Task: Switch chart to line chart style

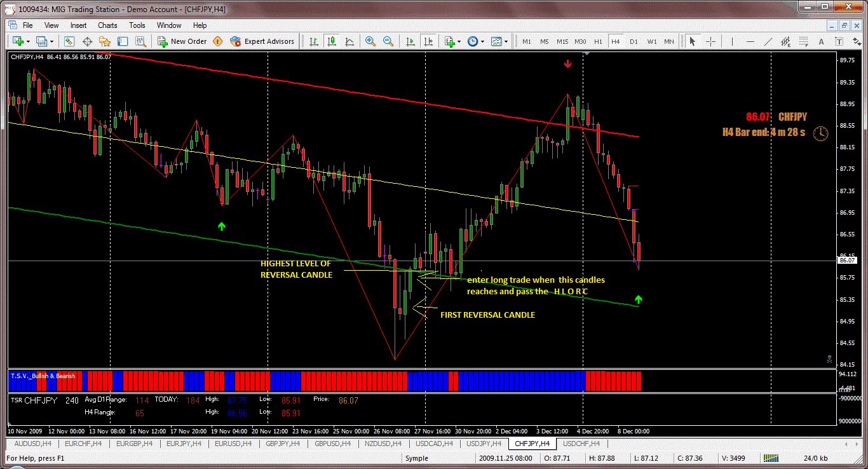Action: pos(349,41)
